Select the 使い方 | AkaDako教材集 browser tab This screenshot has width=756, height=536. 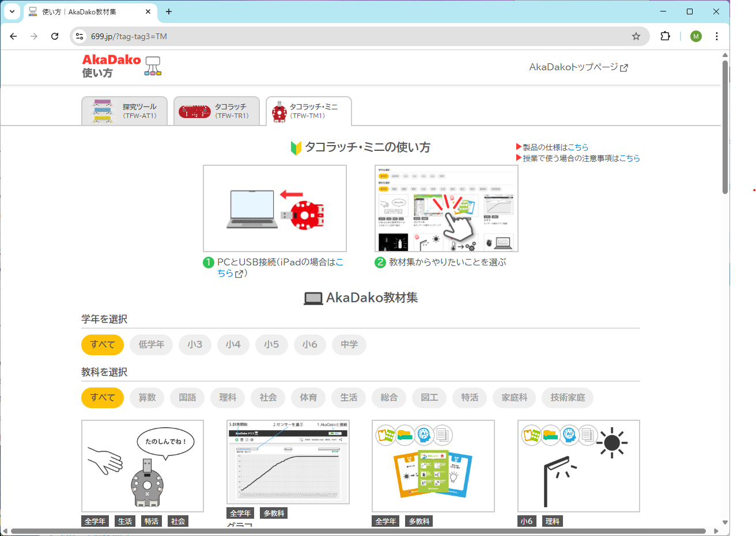coord(90,12)
